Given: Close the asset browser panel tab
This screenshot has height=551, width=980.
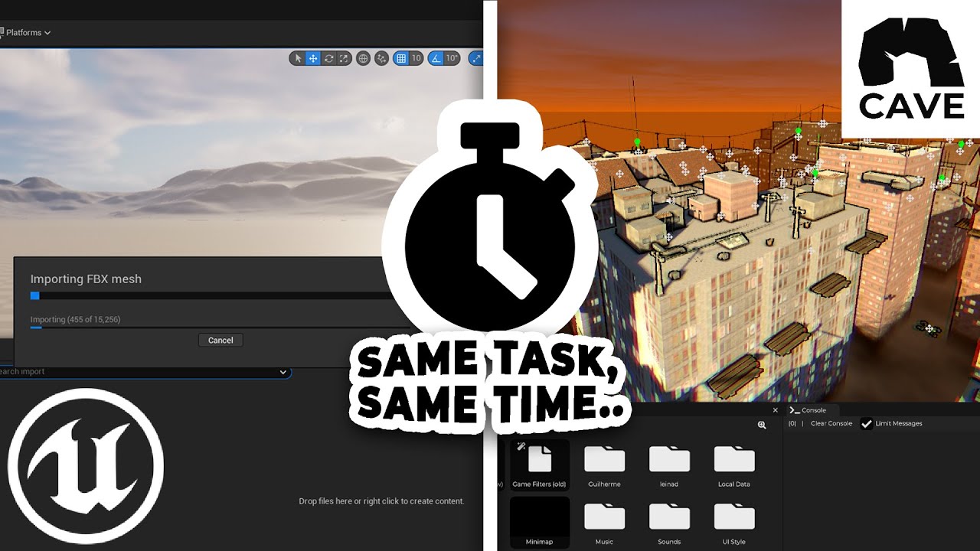Looking at the screenshot, I should 776,410.
